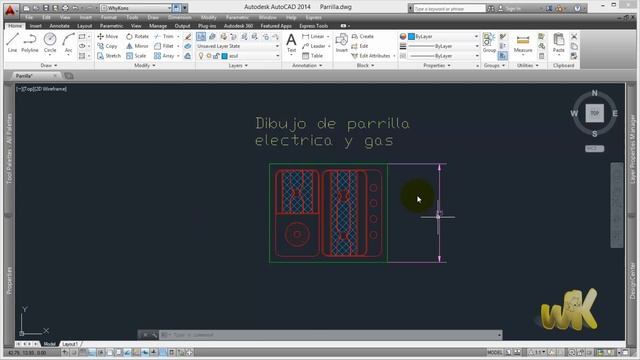Image resolution: width=640 pixels, height=360 pixels.
Task: Open the Layer Properties manager icon
Action: [x=201, y=36]
